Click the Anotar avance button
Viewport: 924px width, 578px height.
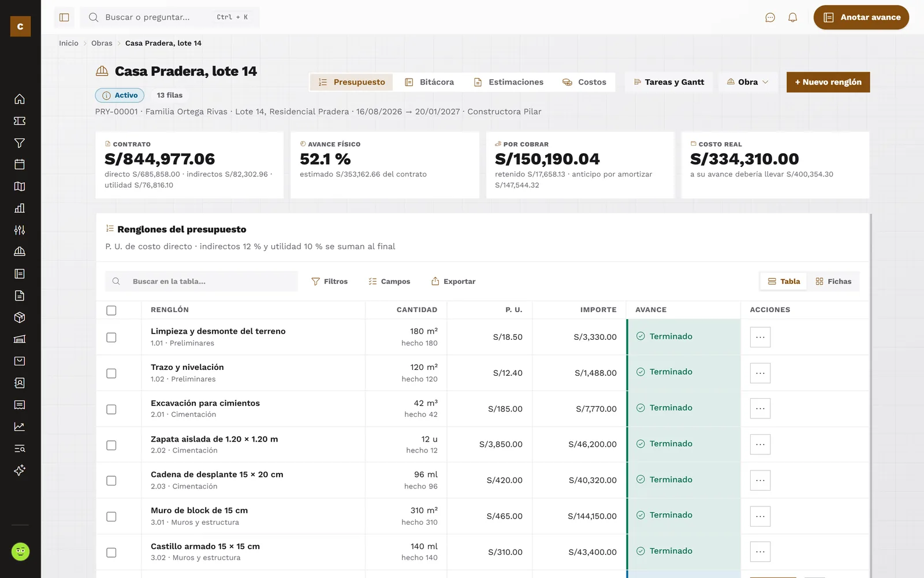coord(861,17)
